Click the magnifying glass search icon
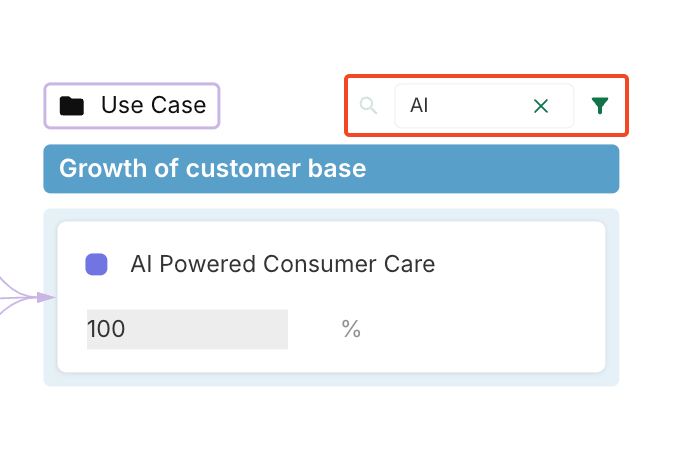 point(368,106)
